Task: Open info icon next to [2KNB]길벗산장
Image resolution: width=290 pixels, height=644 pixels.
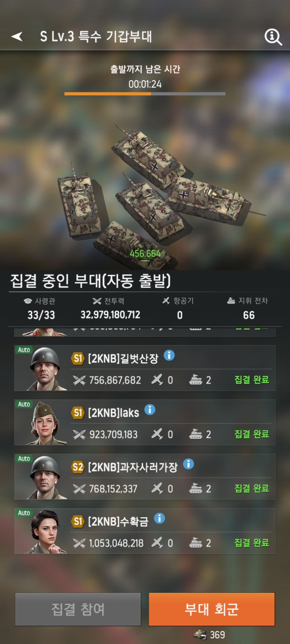Action: click(x=169, y=356)
